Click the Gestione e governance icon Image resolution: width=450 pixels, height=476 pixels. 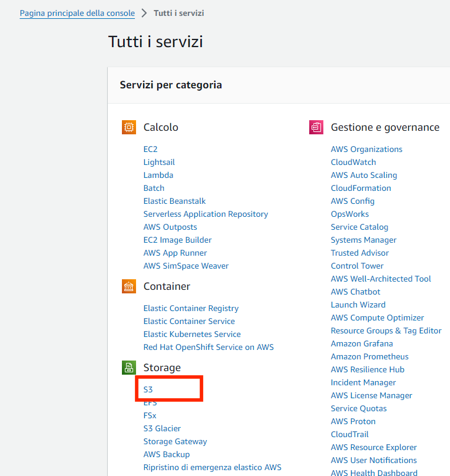pos(316,127)
